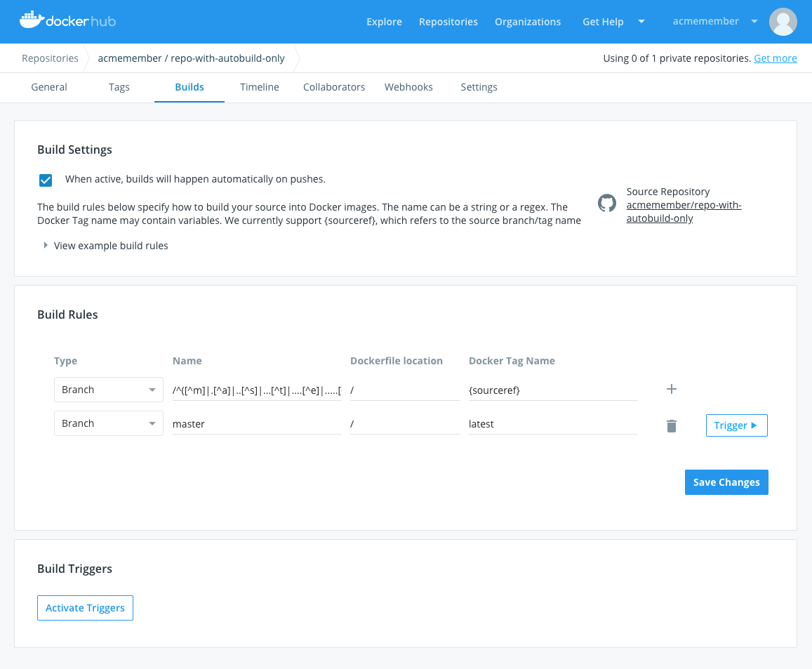The height and width of the screenshot is (669, 812).
Task: Trigger the master branch build
Action: click(736, 425)
